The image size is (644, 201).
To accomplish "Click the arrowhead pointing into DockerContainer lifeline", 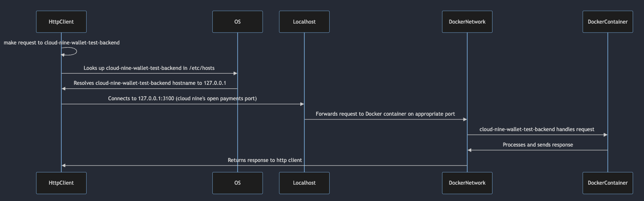I will [x=605, y=135].
